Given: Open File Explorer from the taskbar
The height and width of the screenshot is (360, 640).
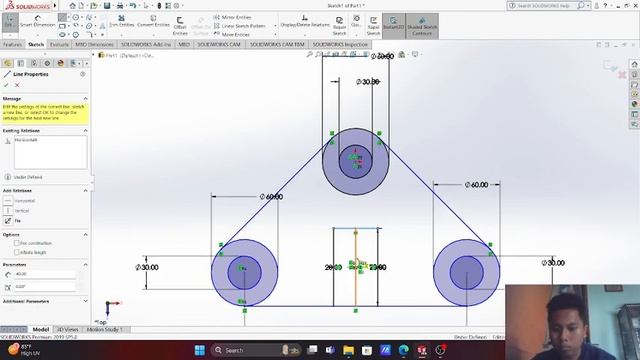Looking at the screenshot, I should click(349, 350).
